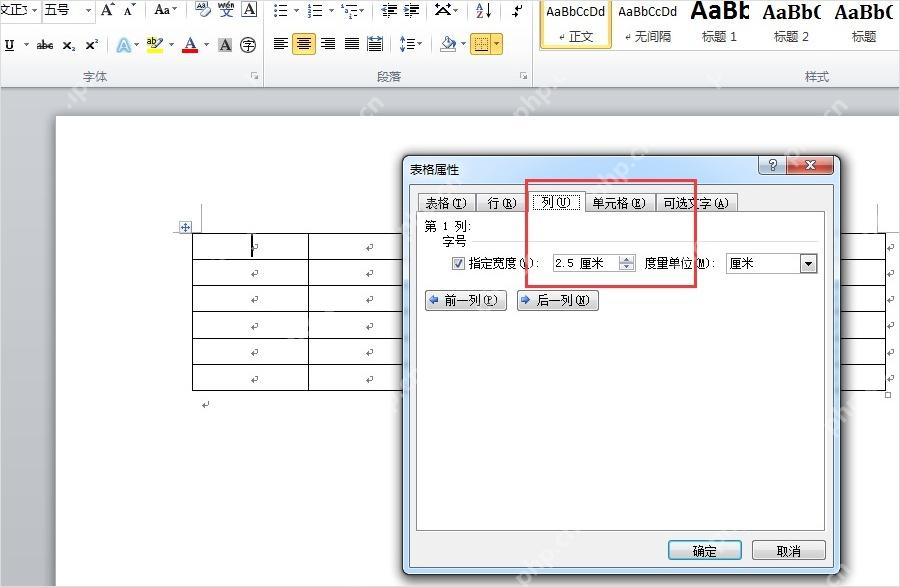Close the 表格属性 dialog

click(810, 165)
